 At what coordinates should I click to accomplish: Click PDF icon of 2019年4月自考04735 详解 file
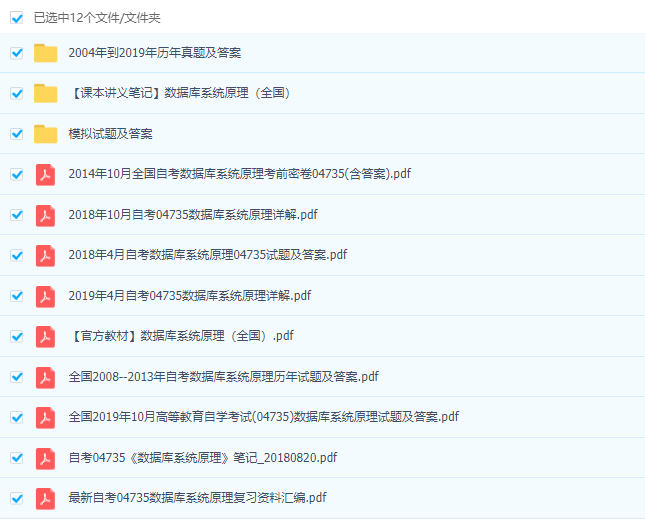tap(45, 296)
